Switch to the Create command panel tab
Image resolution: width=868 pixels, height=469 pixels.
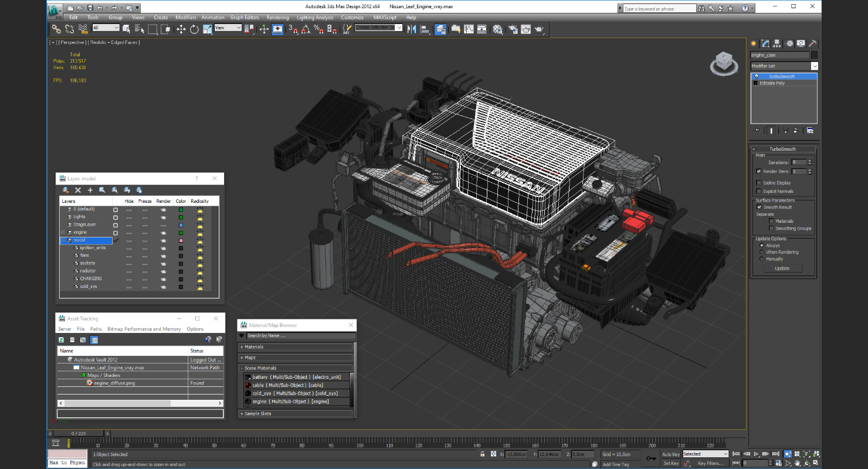click(x=754, y=43)
